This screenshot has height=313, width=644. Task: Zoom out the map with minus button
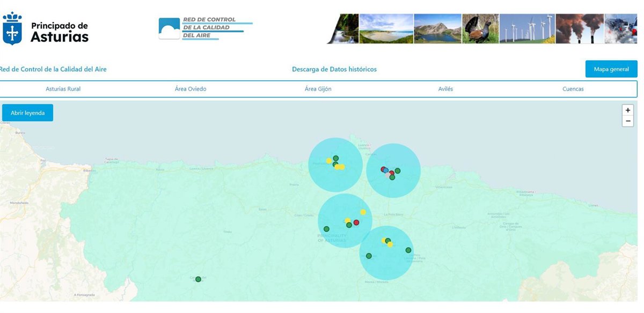coord(627,121)
